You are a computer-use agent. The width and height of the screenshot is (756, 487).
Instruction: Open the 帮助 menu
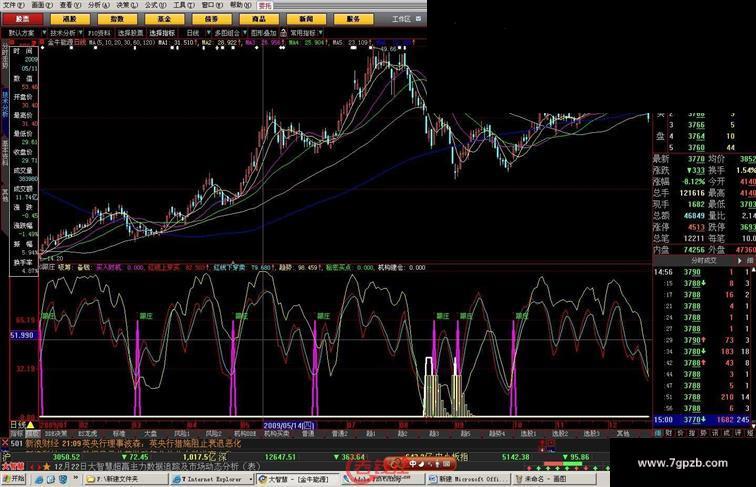click(x=240, y=5)
